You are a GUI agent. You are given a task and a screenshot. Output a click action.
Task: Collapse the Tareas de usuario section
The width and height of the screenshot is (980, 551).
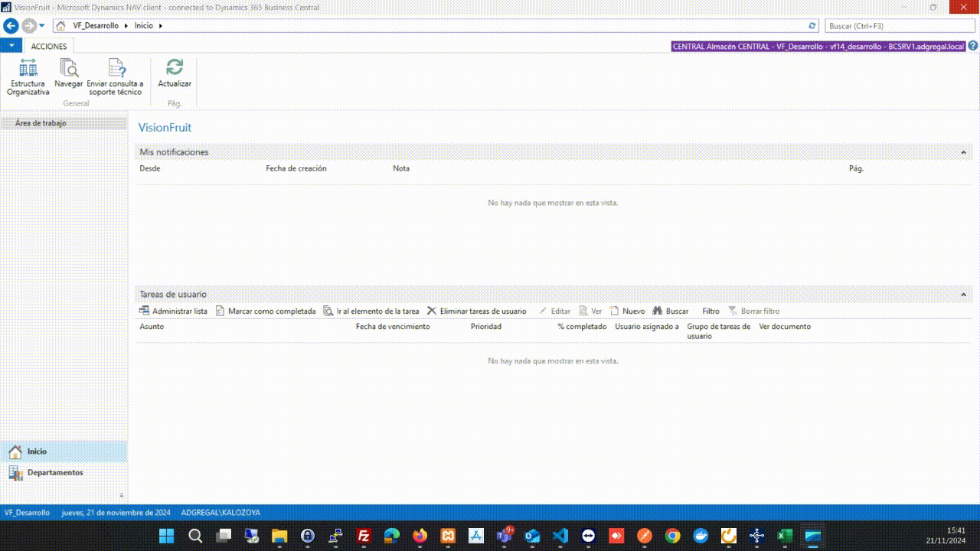tap(964, 295)
